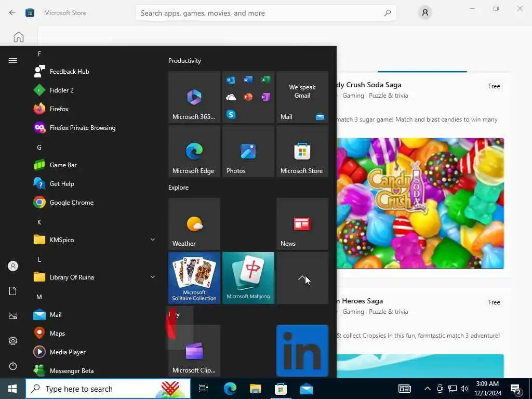Open OneDrive in the Office tile folder
532x399 pixels.
tap(231, 97)
